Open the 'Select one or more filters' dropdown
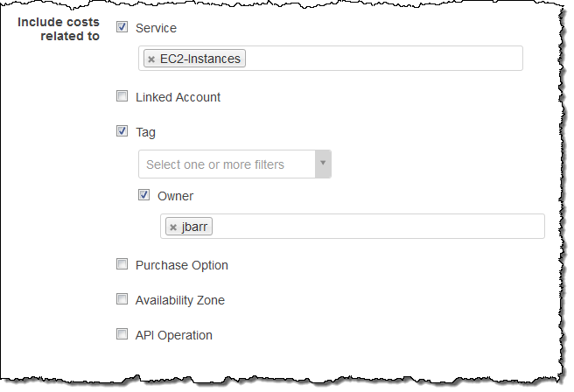 tap(226, 164)
